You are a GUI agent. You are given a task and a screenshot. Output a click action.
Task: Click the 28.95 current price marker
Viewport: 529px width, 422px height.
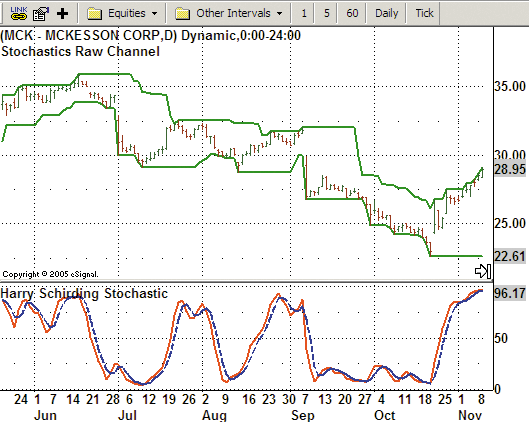click(510, 169)
